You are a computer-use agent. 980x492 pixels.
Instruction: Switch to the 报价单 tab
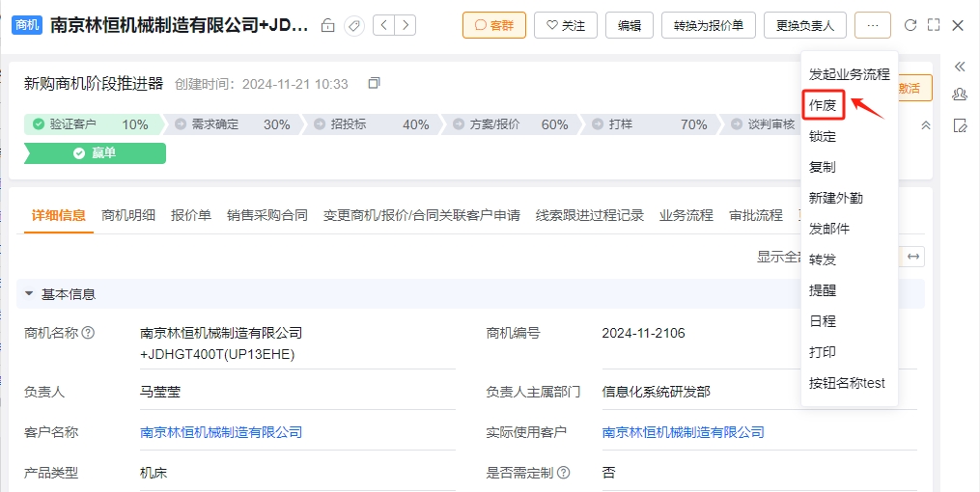tap(190, 215)
